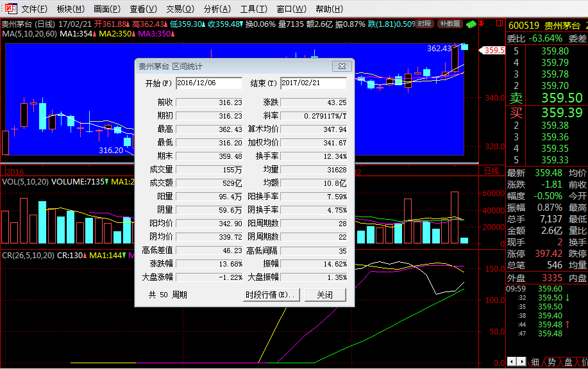Click the 日线 period label
Image resolution: width=588 pixels, height=369 pixels.
pyautogui.click(x=492, y=171)
